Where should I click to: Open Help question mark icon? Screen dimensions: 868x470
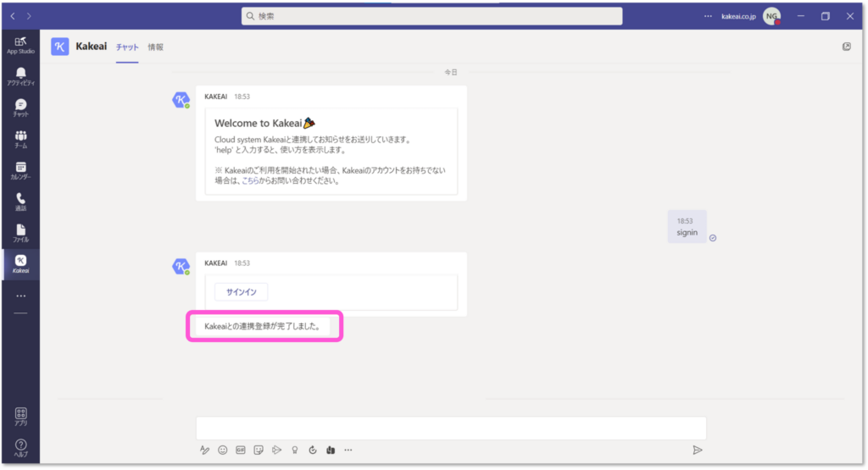tap(20, 448)
